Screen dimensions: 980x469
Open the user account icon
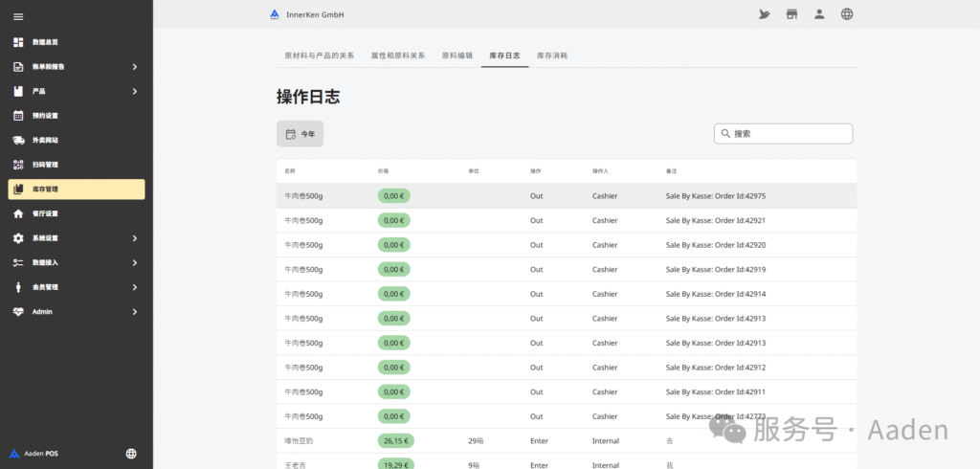click(x=819, y=14)
